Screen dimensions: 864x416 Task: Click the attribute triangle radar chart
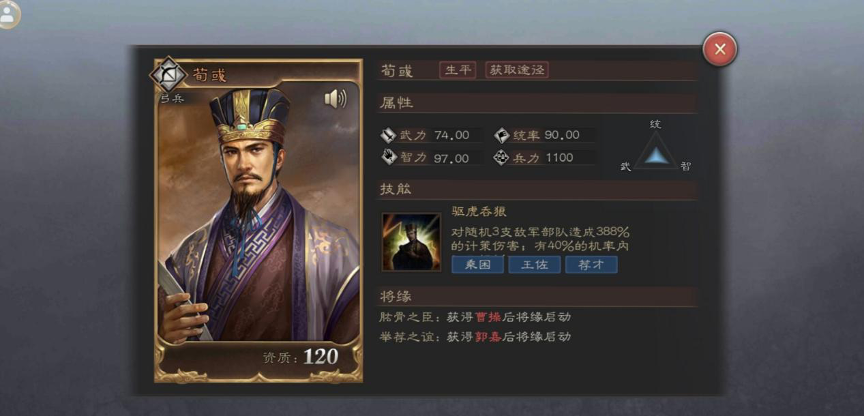[x=656, y=150]
